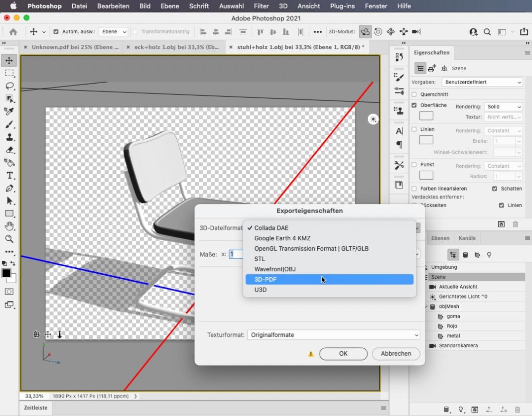Select the Object Selection tool
The width and height of the screenshot is (532, 416).
(x=9, y=99)
